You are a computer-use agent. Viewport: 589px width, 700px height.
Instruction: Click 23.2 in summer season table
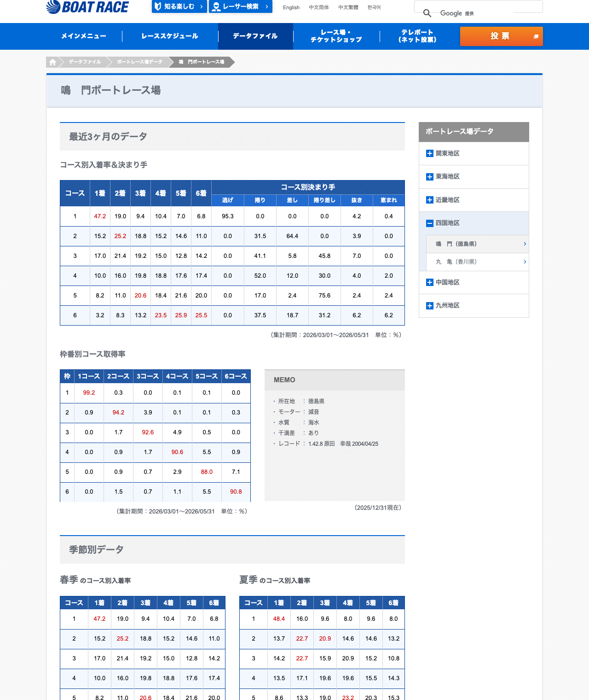coord(348,698)
